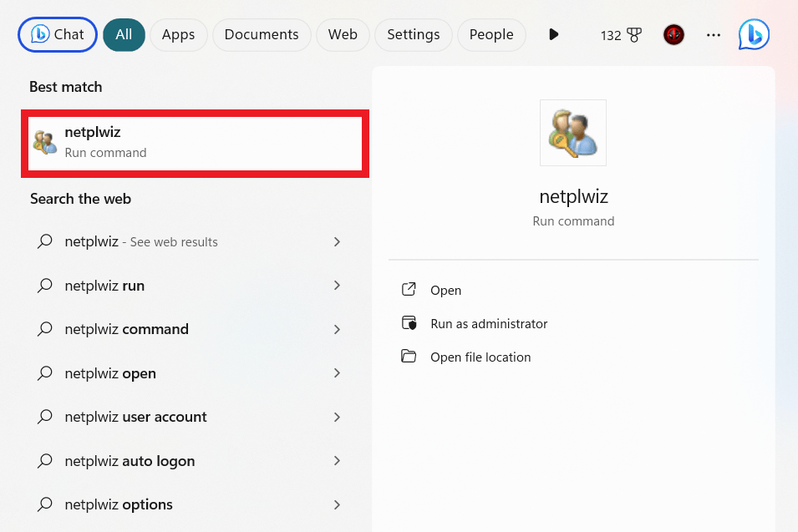This screenshot has height=532, width=798.
Task: Open Chat using the top-left Chat button
Action: [57, 34]
